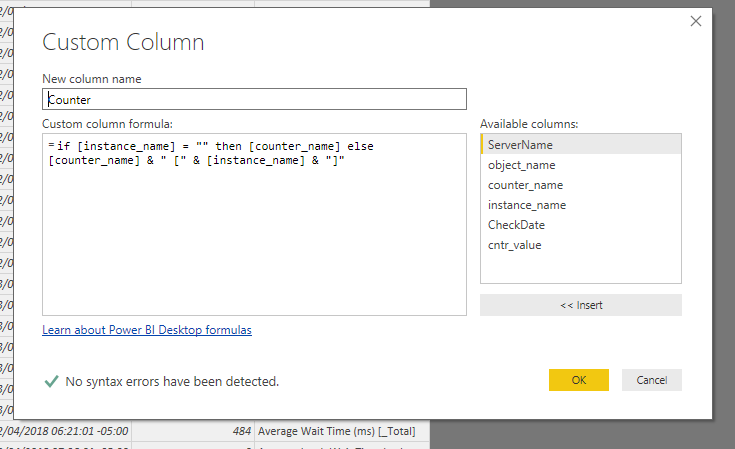Close the Custom Column dialog

[x=696, y=21]
